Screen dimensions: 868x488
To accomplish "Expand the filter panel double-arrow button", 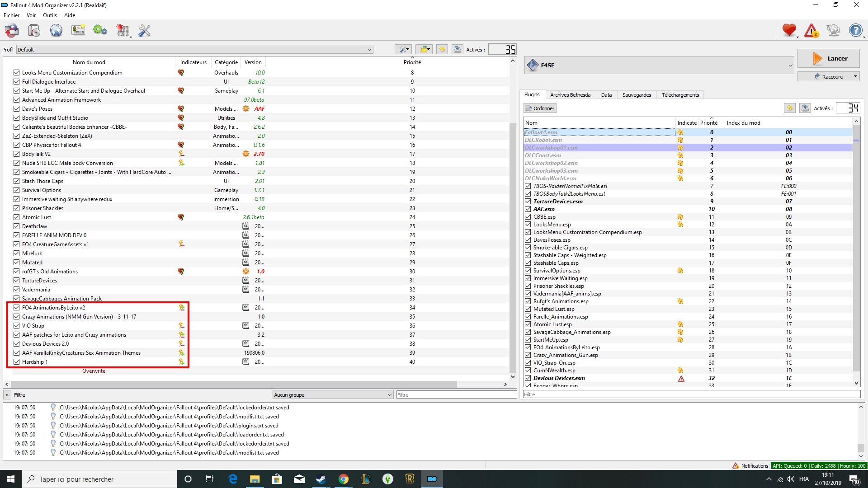I will click(7, 394).
